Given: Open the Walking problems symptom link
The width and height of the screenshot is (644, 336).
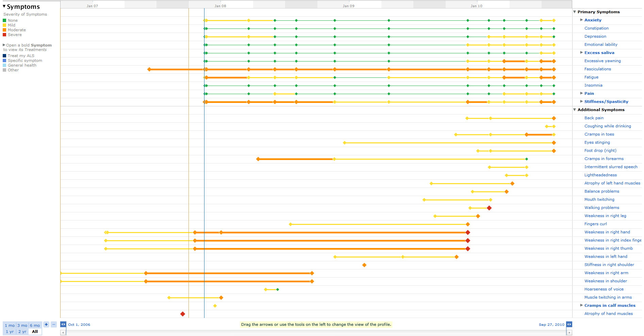Looking at the screenshot, I should tap(602, 208).
